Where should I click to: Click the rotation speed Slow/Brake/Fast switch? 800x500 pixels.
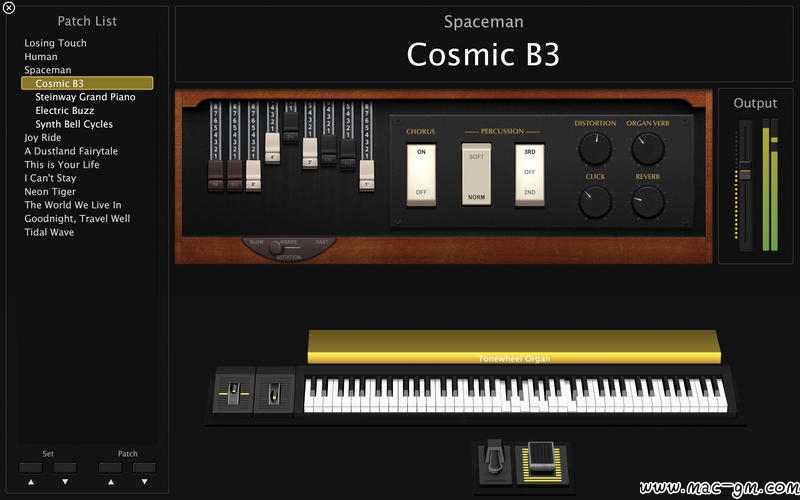[x=289, y=248]
